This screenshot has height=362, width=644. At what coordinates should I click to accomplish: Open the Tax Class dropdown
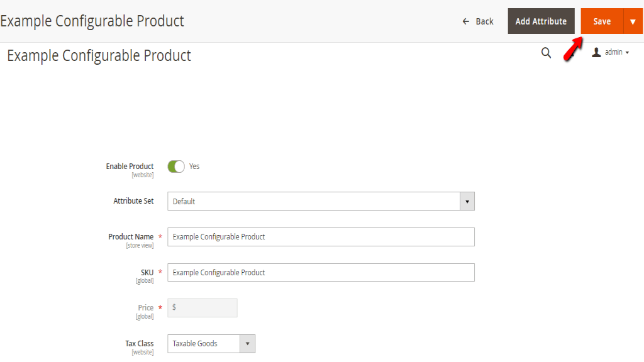point(248,344)
